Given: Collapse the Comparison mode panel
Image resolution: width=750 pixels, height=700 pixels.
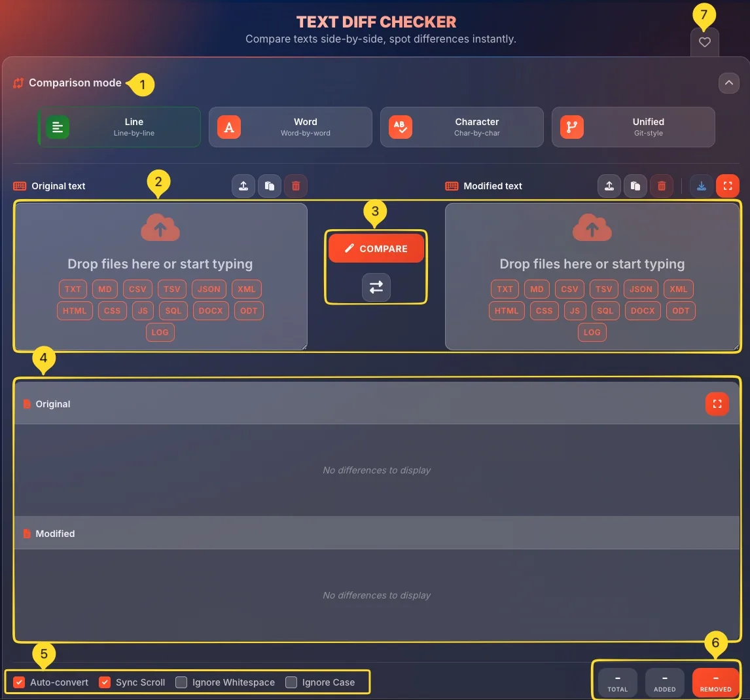Looking at the screenshot, I should tap(728, 83).
